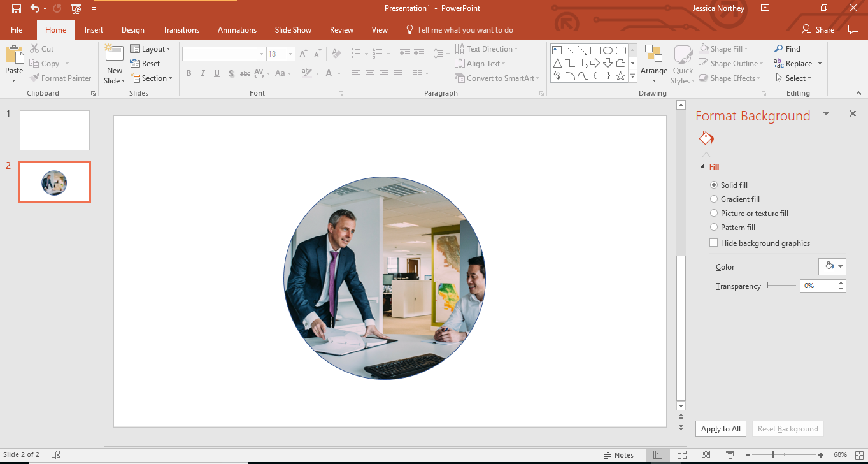
Task: Apply underline to text
Action: [x=216, y=73]
